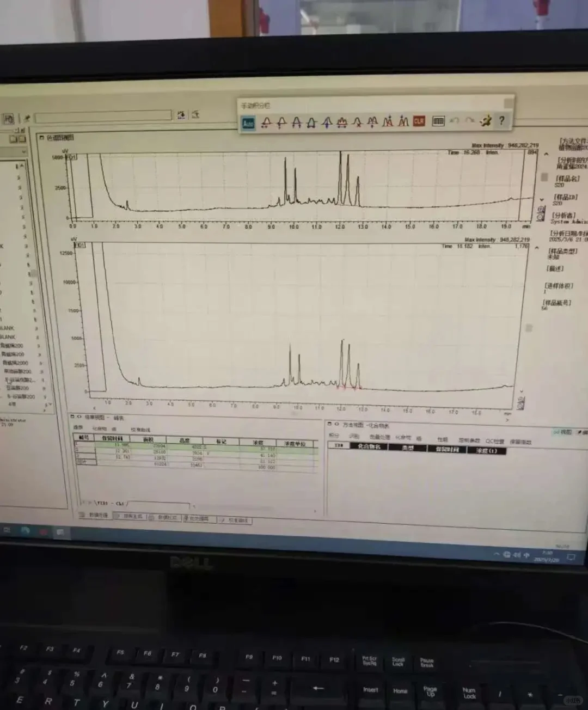Select the first bottom window tab 数据处理
588x710 pixels.
(x=95, y=515)
